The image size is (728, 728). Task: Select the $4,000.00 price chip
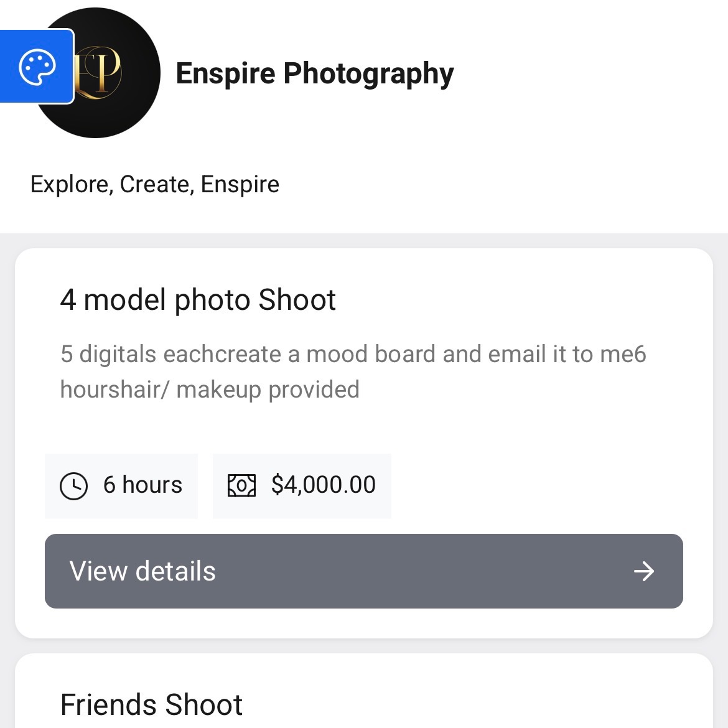302,486
